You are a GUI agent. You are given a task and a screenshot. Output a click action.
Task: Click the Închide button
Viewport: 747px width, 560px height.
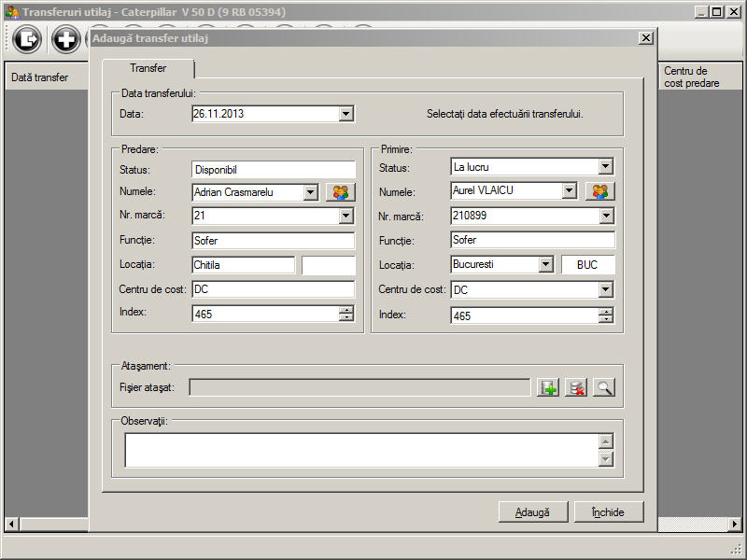[609, 512]
